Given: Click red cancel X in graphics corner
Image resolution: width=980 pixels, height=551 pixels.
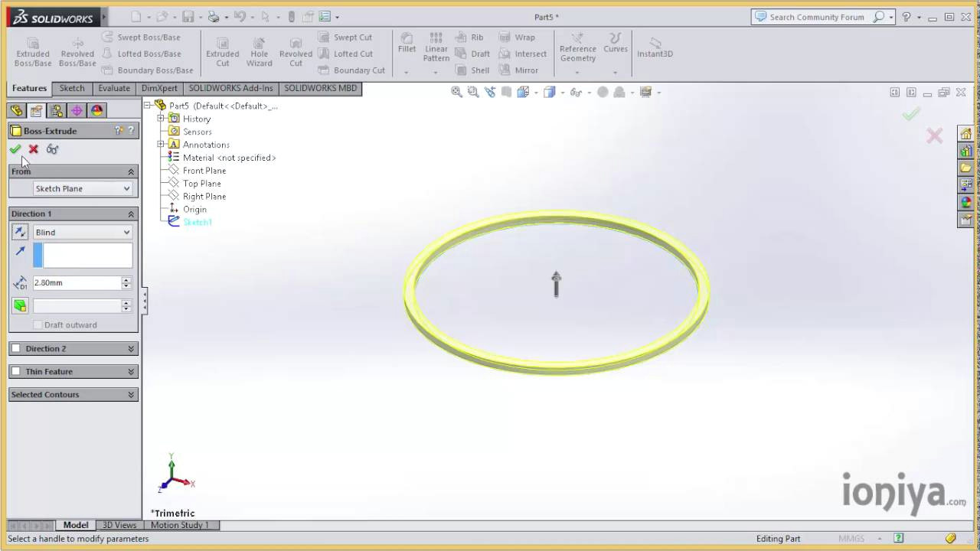Looking at the screenshot, I should tap(934, 136).
